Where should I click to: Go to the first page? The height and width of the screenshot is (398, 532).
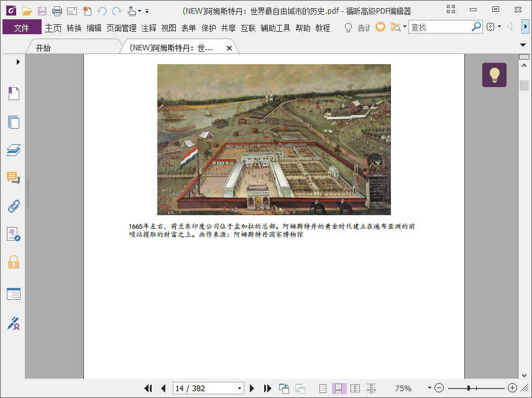coord(149,388)
